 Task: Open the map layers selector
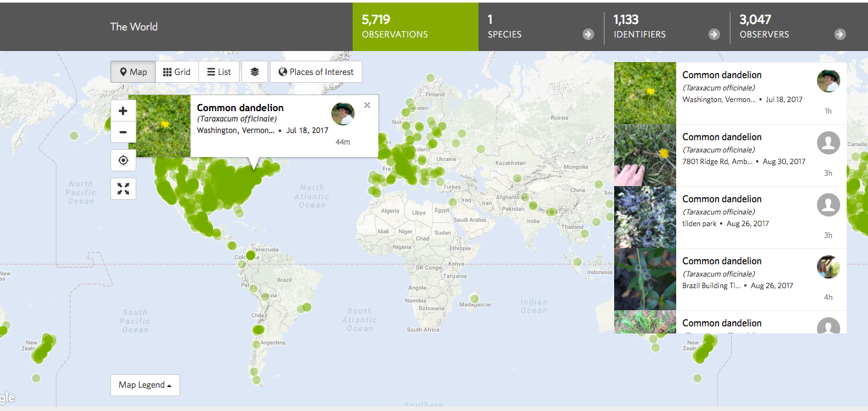point(254,72)
